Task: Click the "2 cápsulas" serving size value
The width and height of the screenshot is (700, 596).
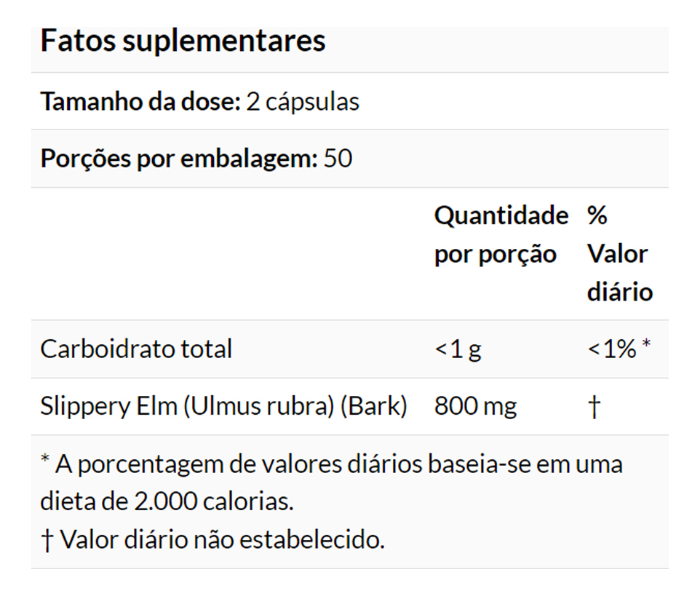Action: click(303, 101)
